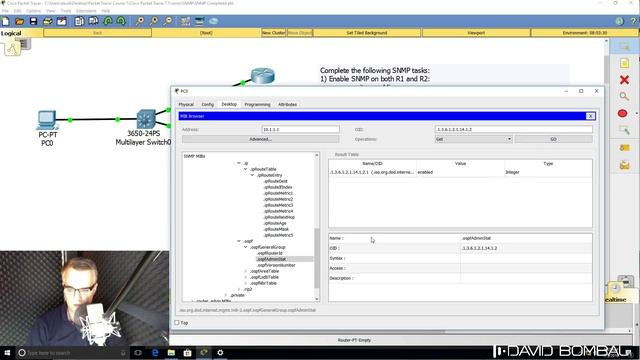Image resolution: width=640 pixels, height=360 pixels.
Task: Expand the .ospfNbrTable node
Action: 246,283
